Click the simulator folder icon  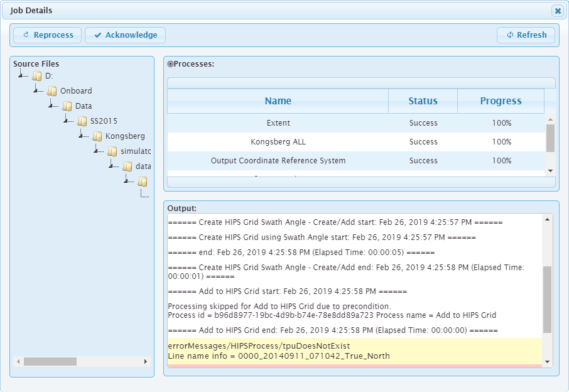112,151
